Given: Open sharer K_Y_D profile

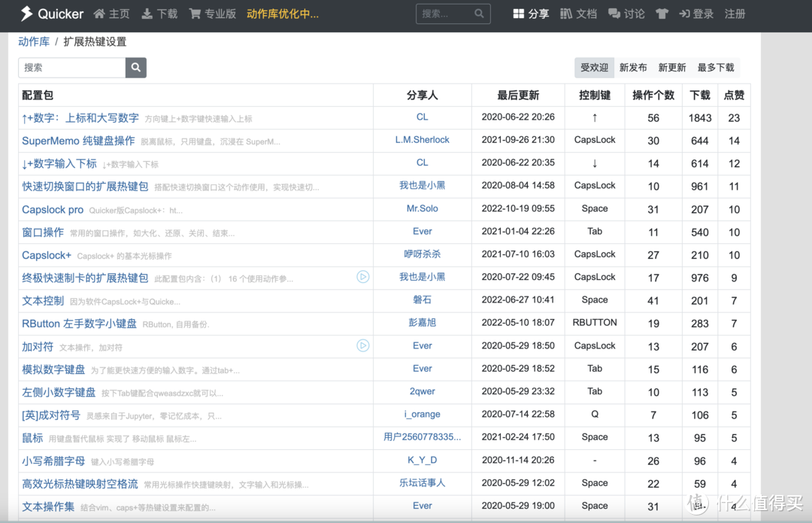Looking at the screenshot, I should 422,460.
